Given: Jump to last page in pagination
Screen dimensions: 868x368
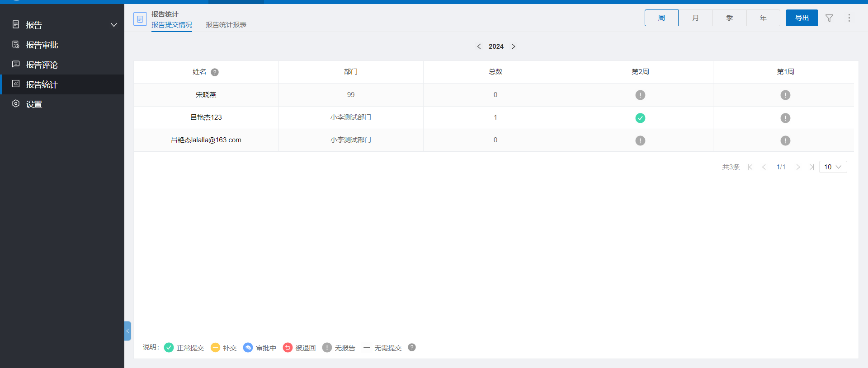Looking at the screenshot, I should 812,167.
